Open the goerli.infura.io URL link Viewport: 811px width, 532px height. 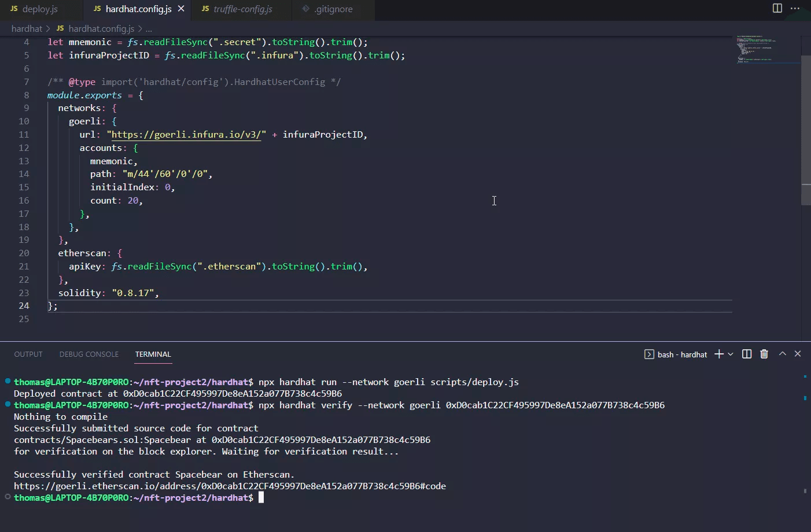[186, 135]
